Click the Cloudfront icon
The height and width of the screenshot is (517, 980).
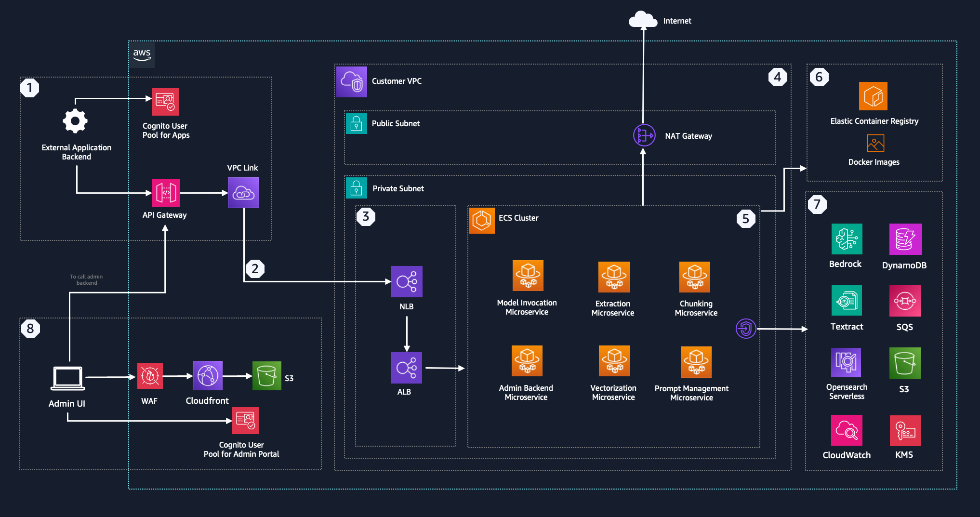[x=208, y=376]
